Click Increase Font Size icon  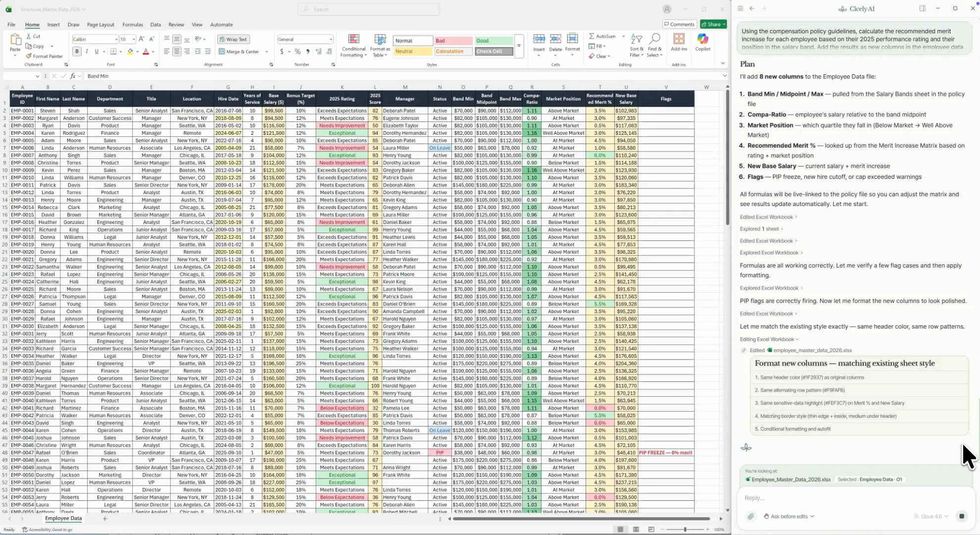click(x=142, y=39)
